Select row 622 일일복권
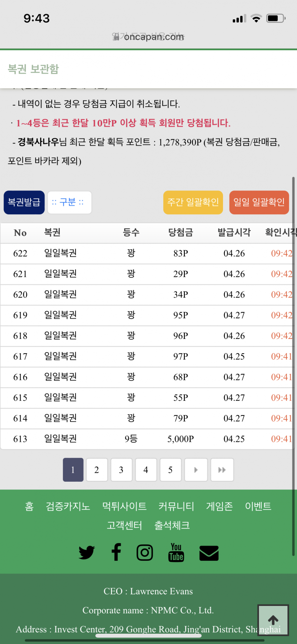 coord(147,253)
